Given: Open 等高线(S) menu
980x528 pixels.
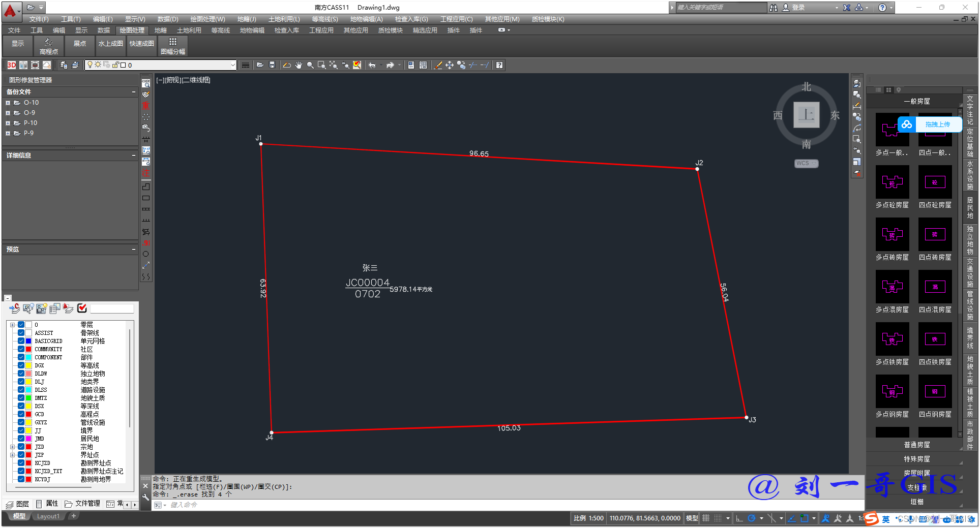Looking at the screenshot, I should tap(325, 19).
